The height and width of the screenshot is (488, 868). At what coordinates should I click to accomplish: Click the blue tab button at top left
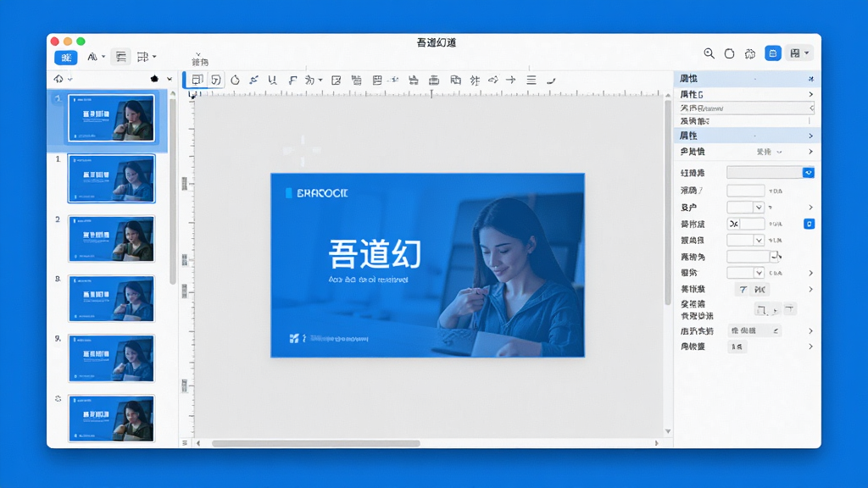click(66, 58)
